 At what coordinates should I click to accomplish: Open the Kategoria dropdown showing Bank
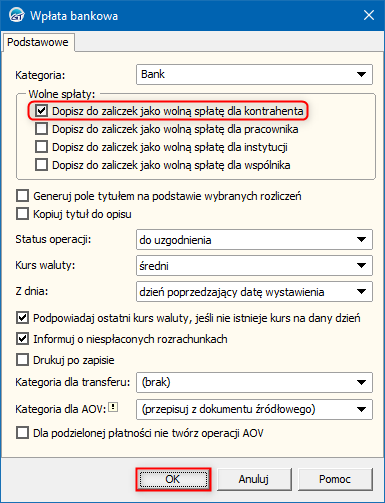point(254,74)
